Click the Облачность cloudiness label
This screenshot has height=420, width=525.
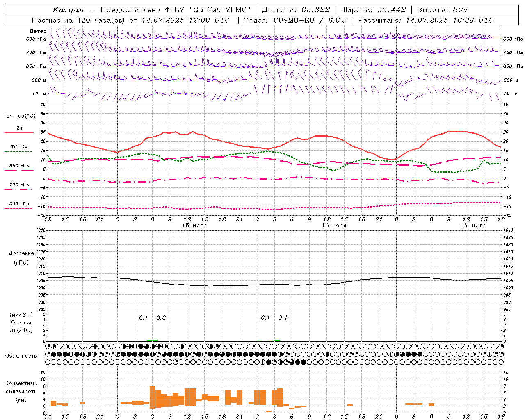coord(21,356)
